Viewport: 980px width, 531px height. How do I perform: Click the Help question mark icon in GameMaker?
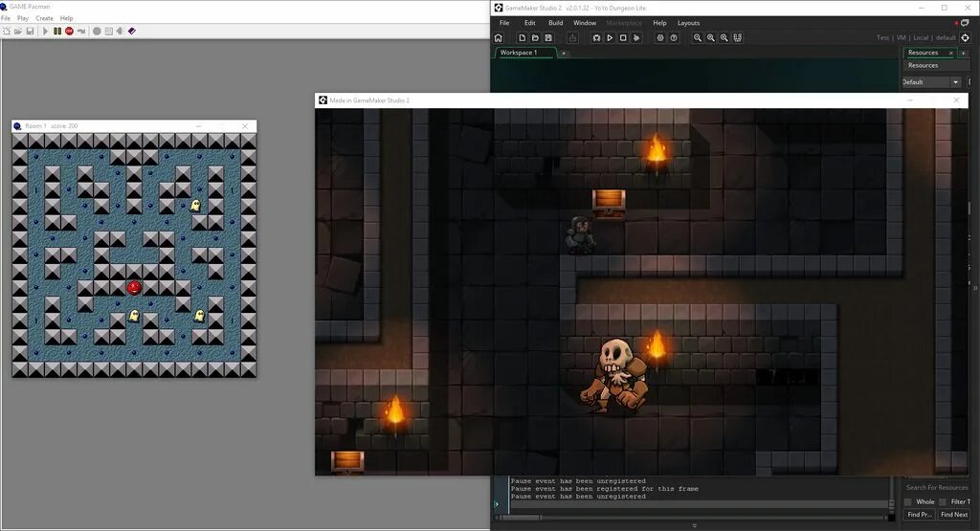tap(674, 37)
